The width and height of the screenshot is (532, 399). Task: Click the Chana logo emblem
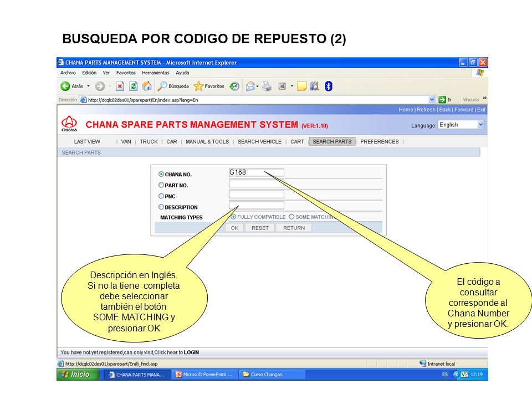pos(69,124)
